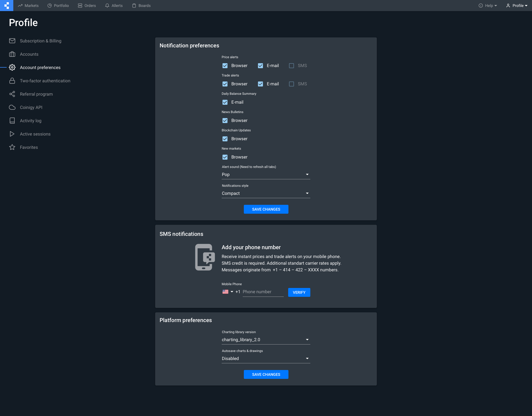This screenshot has height=416, width=532.
Task: Click the Coinigy logo icon
Action: (7, 6)
